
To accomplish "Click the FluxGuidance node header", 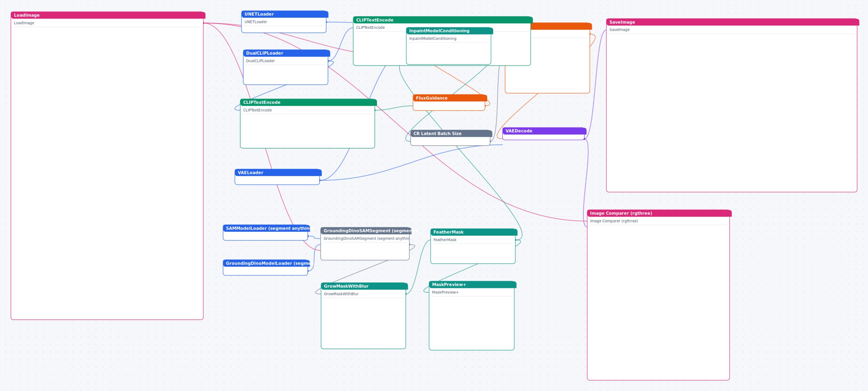I will pyautogui.click(x=450, y=98).
